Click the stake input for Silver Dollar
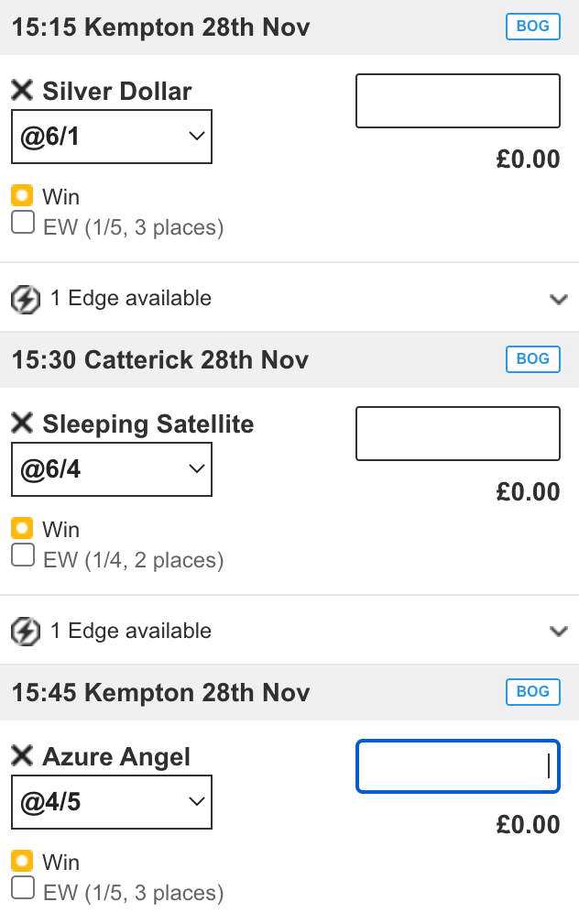 pos(457,101)
